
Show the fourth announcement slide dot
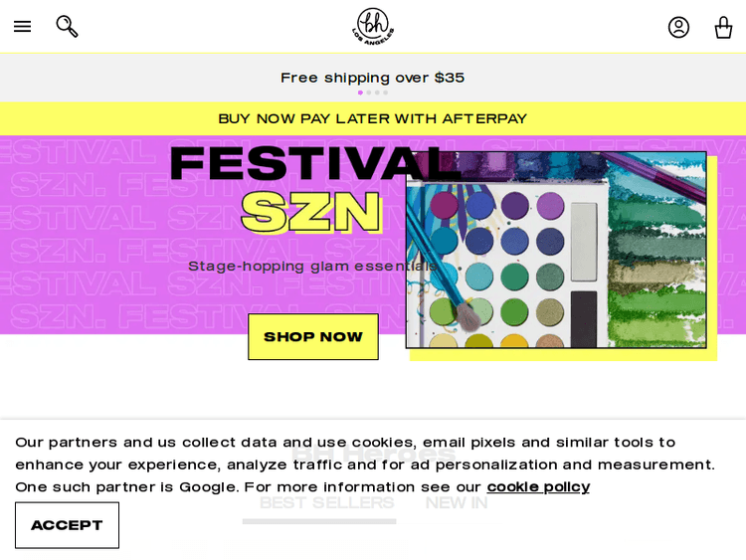click(386, 93)
